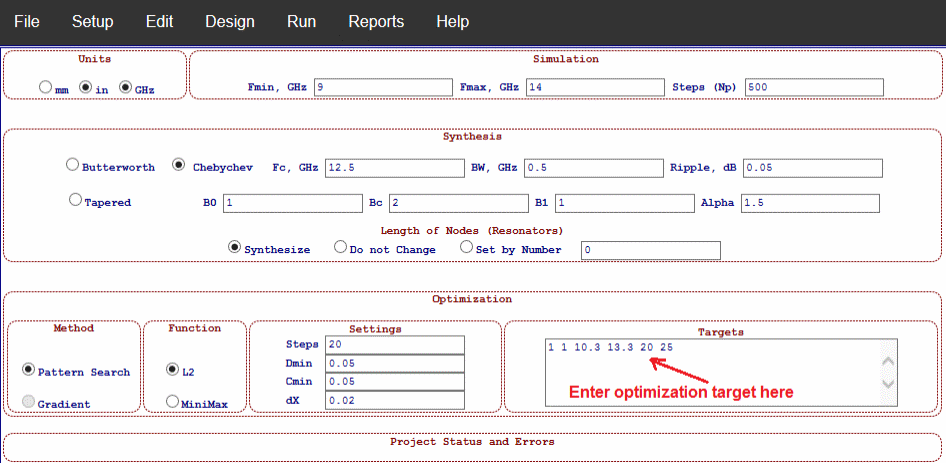The width and height of the screenshot is (946, 463).
Task: Select the Butterworth synthesis option
Action: coord(72,165)
